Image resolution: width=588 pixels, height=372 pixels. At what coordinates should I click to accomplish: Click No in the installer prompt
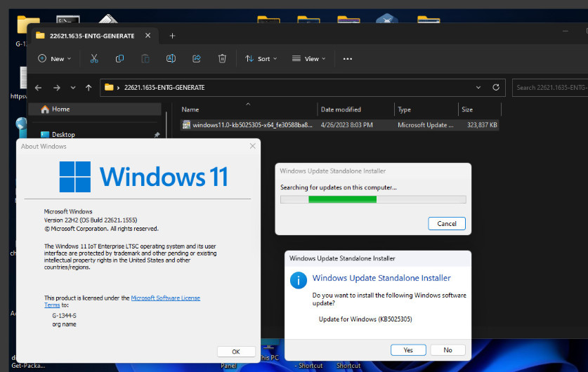(x=447, y=350)
